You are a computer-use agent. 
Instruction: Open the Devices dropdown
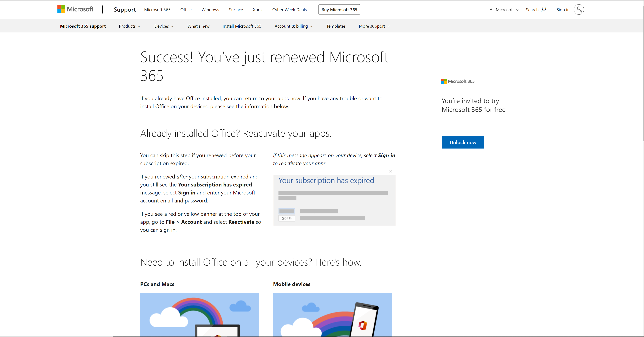[164, 26]
